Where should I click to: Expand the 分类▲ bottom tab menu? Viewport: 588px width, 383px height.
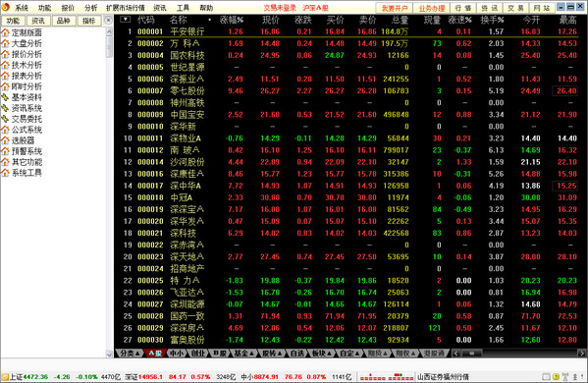[130, 353]
